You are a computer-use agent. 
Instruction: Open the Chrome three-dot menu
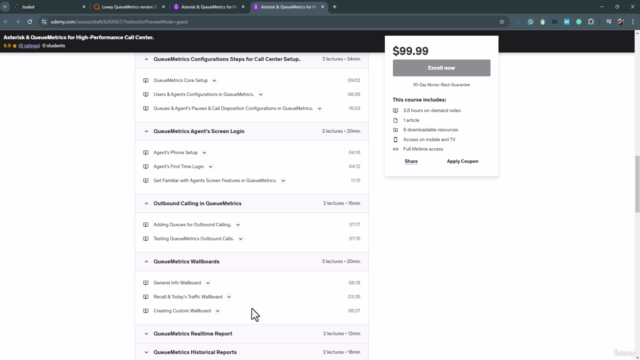[x=633, y=22]
